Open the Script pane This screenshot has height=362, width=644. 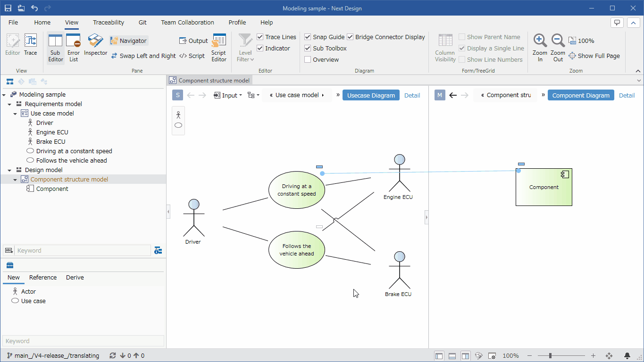click(192, 56)
